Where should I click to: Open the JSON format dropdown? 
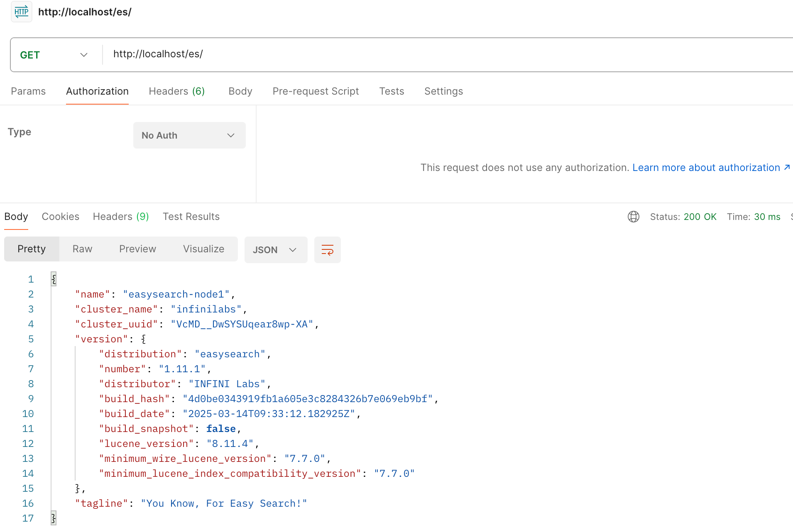pyautogui.click(x=276, y=250)
